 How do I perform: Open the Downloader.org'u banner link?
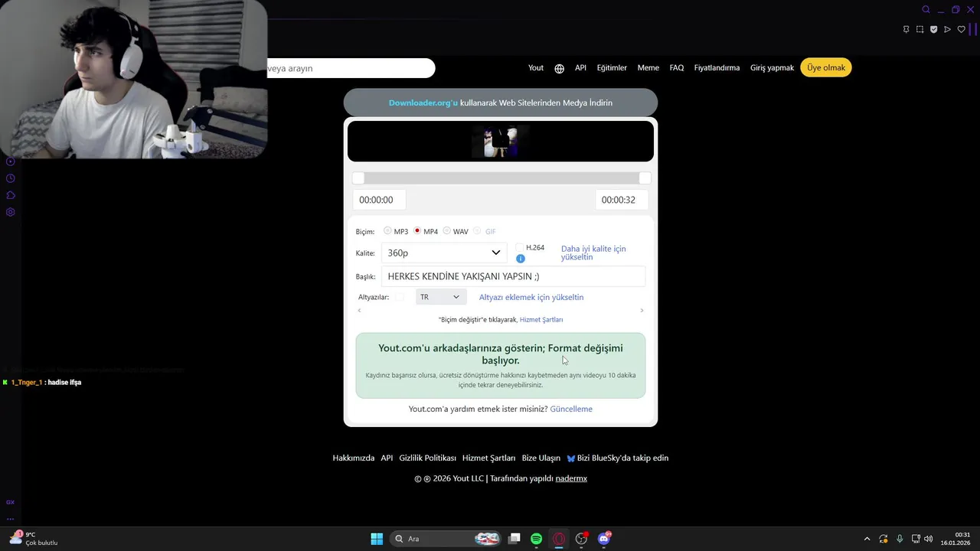[x=423, y=103]
